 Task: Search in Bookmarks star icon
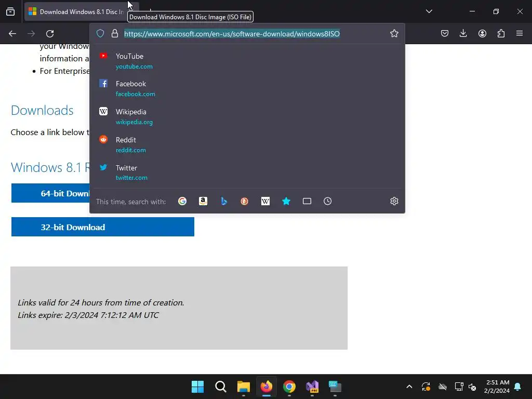286,201
